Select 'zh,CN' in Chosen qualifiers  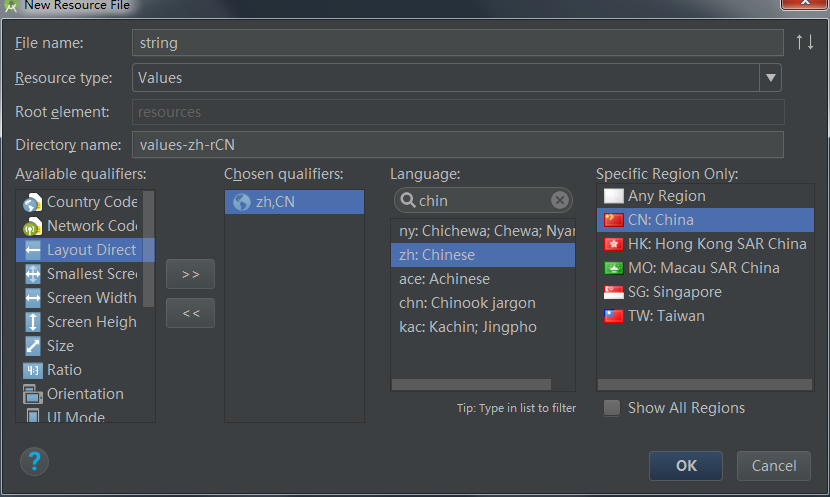[x=294, y=202]
